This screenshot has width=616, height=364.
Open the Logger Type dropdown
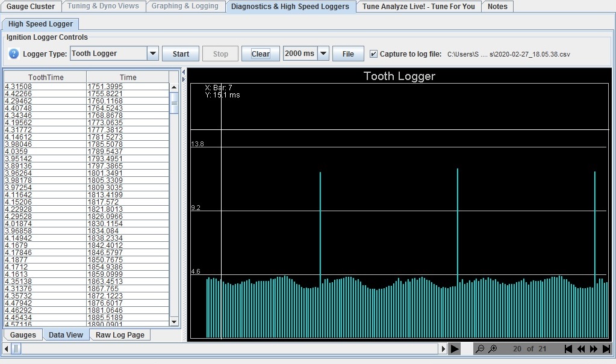pos(152,54)
